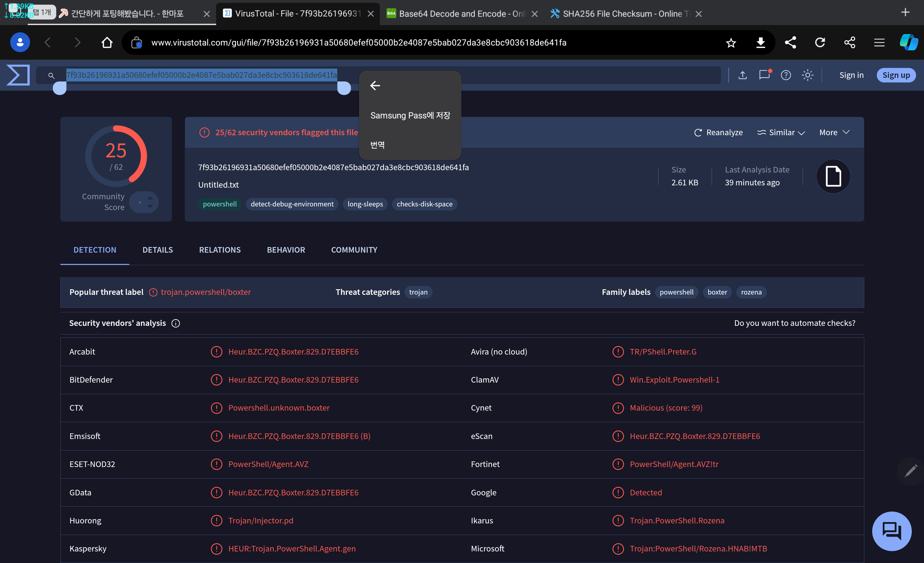Open the help question mark icon
924x563 pixels.
(786, 75)
